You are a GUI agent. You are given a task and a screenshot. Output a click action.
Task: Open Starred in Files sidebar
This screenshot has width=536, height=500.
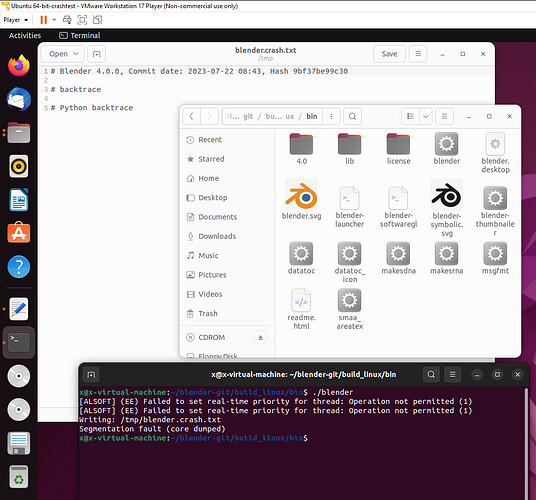point(227,159)
